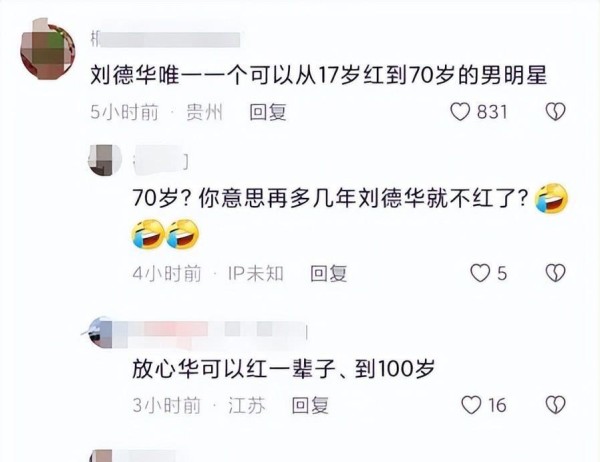This screenshot has height=462, width=600.
Task: Open the blurred username of first commenter
Action: click(165, 40)
